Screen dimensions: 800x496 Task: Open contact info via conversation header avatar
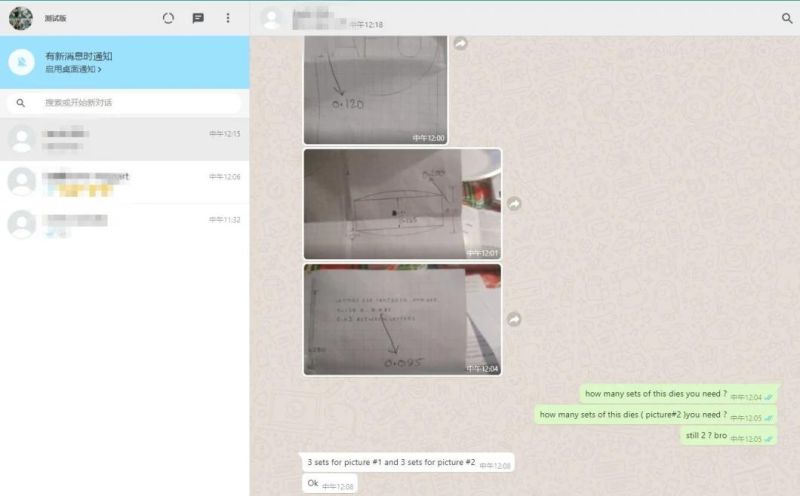pos(271,18)
